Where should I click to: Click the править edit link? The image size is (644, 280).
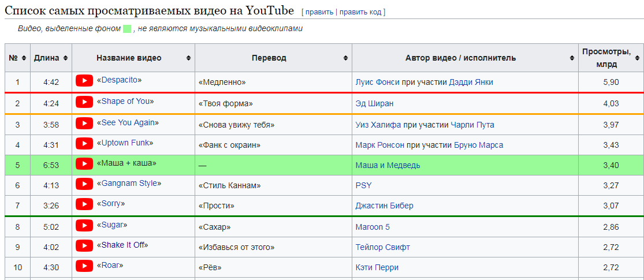click(x=319, y=12)
